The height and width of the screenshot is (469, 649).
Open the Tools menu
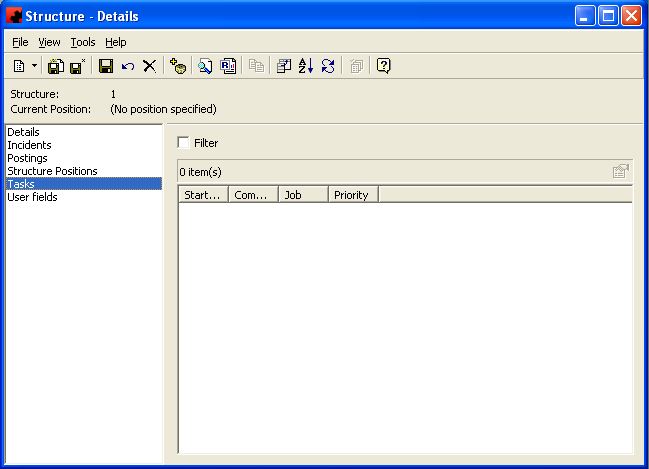coord(83,42)
